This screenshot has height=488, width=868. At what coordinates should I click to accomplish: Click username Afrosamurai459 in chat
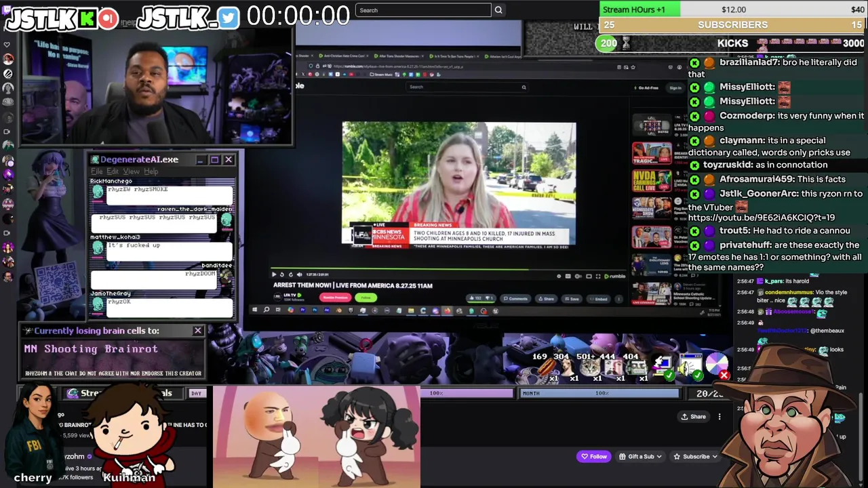click(x=756, y=179)
